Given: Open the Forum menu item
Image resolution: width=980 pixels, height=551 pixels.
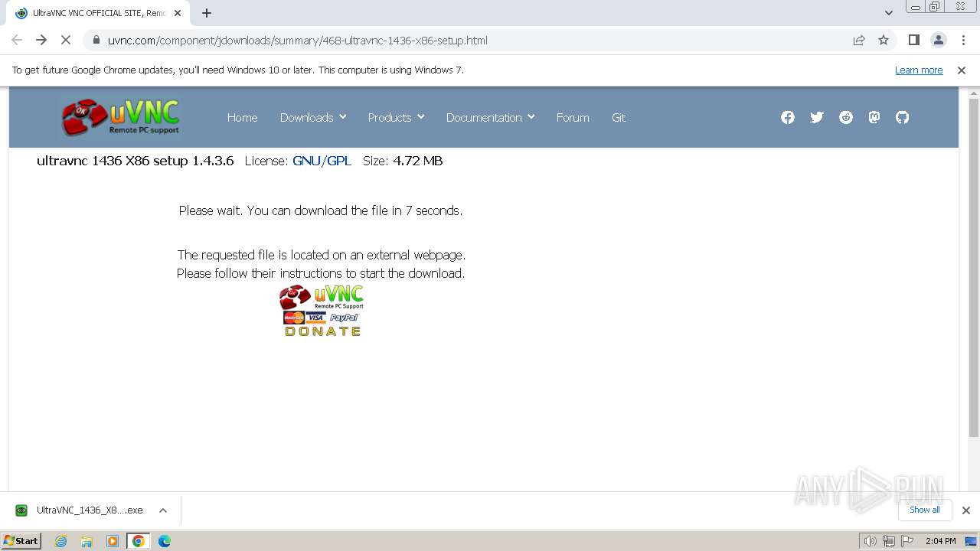Looking at the screenshot, I should 573,117.
